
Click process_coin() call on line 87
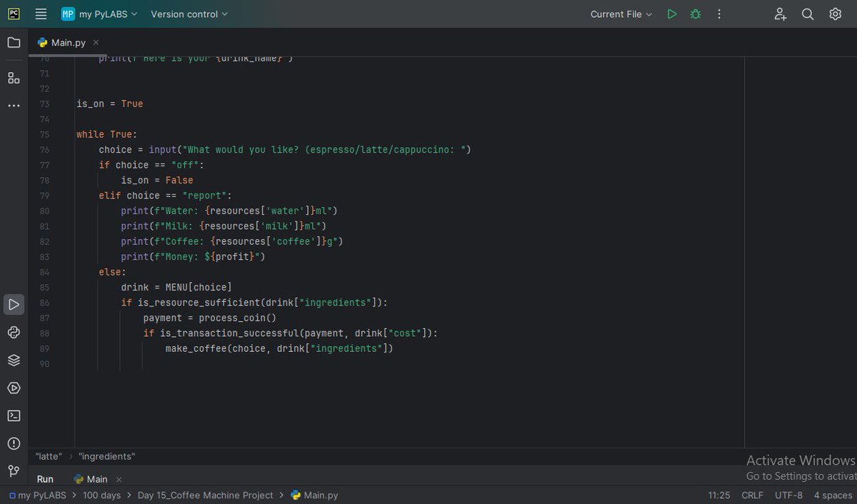pos(237,318)
